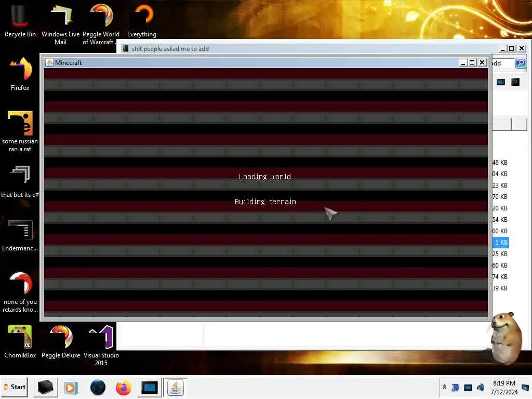Click the Start button

point(14,387)
